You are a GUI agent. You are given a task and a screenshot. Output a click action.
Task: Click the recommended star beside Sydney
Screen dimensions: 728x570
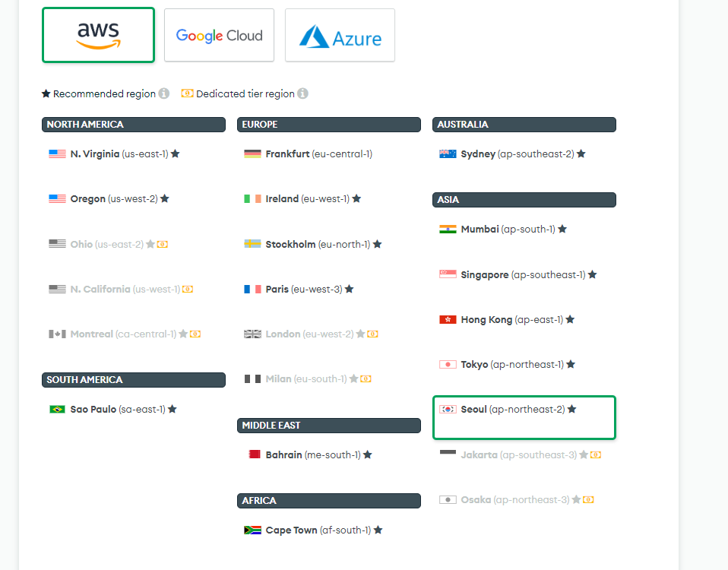581,154
